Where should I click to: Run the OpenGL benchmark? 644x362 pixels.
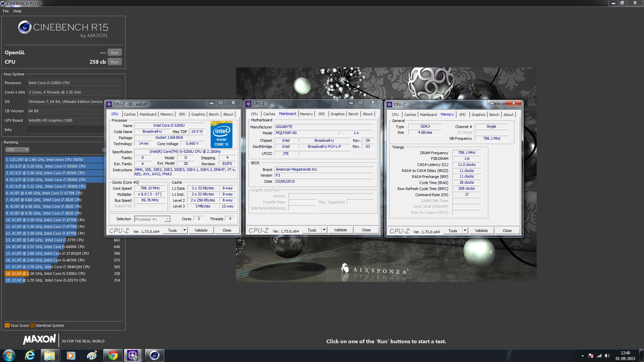114,53
